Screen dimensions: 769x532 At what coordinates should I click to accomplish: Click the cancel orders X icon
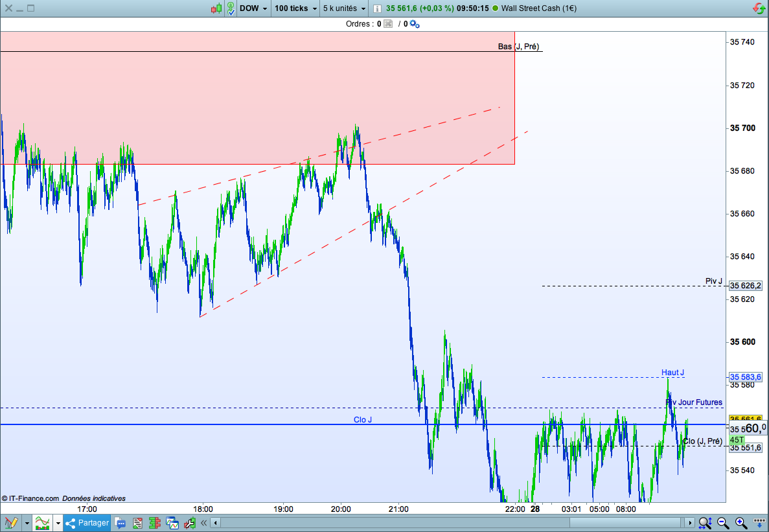[388, 23]
